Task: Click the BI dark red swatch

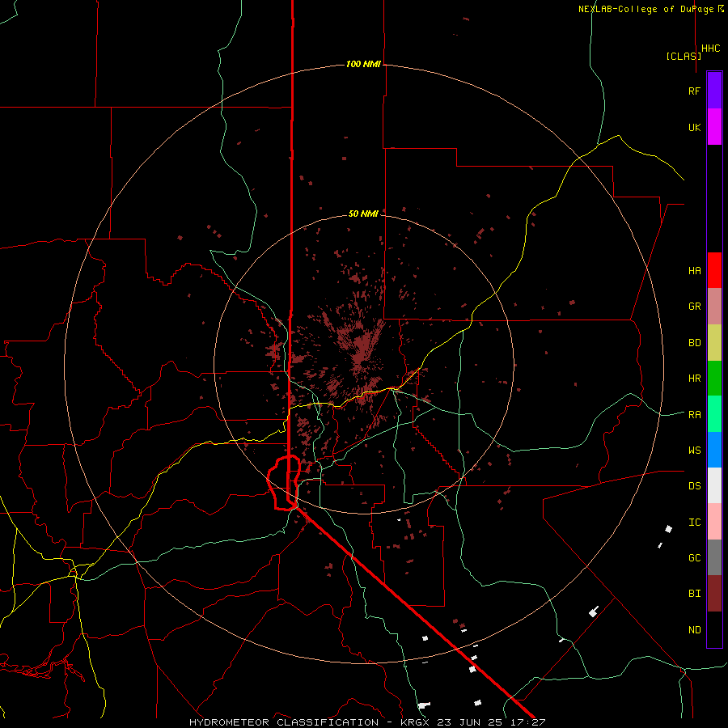Action: pyautogui.click(x=714, y=594)
